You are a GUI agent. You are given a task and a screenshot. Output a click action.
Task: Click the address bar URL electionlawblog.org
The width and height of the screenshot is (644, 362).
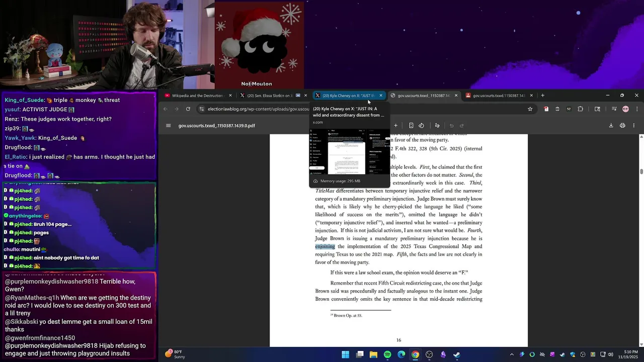coord(259,109)
